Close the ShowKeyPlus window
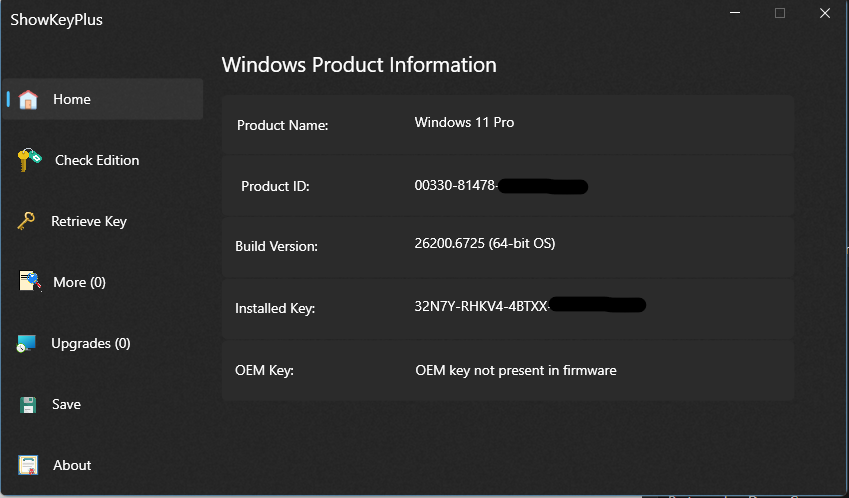This screenshot has height=498, width=849. pos(825,13)
